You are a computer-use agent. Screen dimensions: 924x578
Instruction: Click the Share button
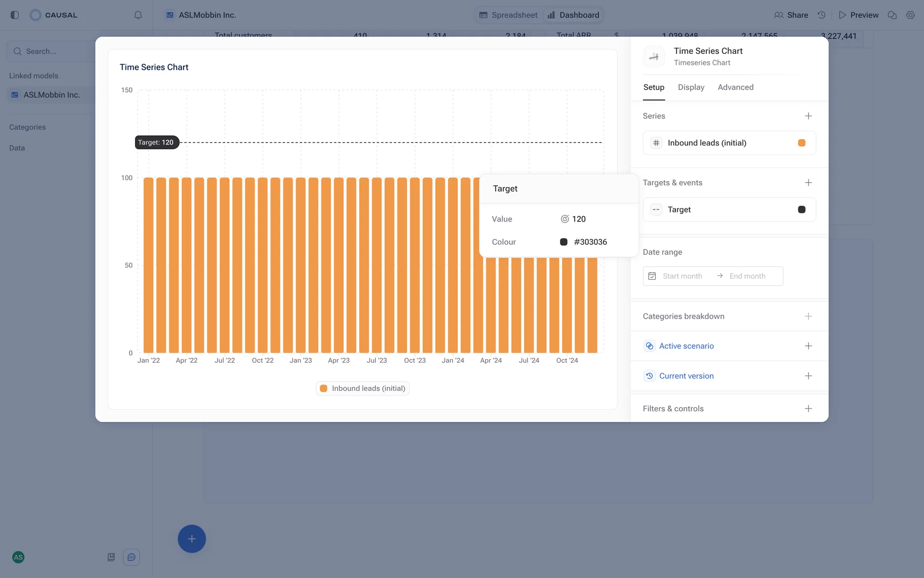click(791, 15)
